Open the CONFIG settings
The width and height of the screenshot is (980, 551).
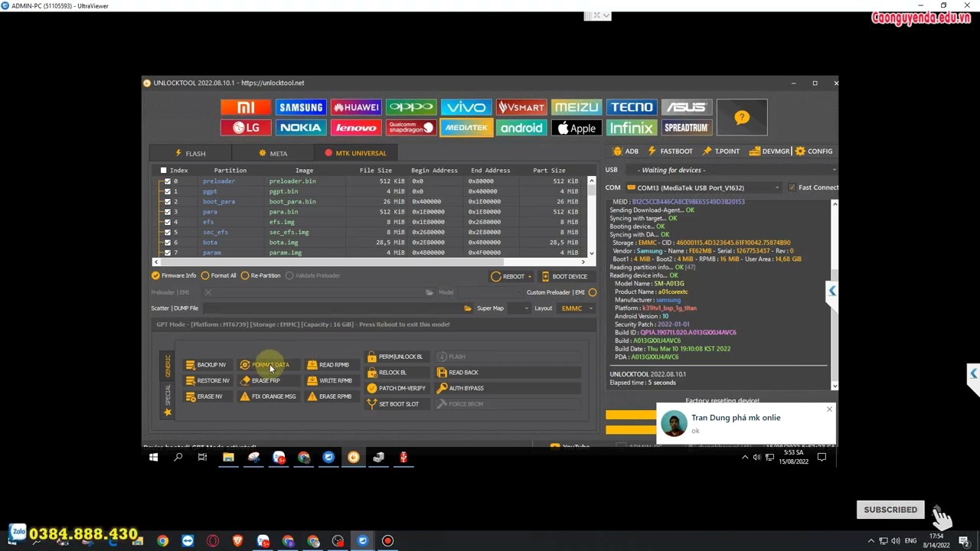(x=814, y=152)
